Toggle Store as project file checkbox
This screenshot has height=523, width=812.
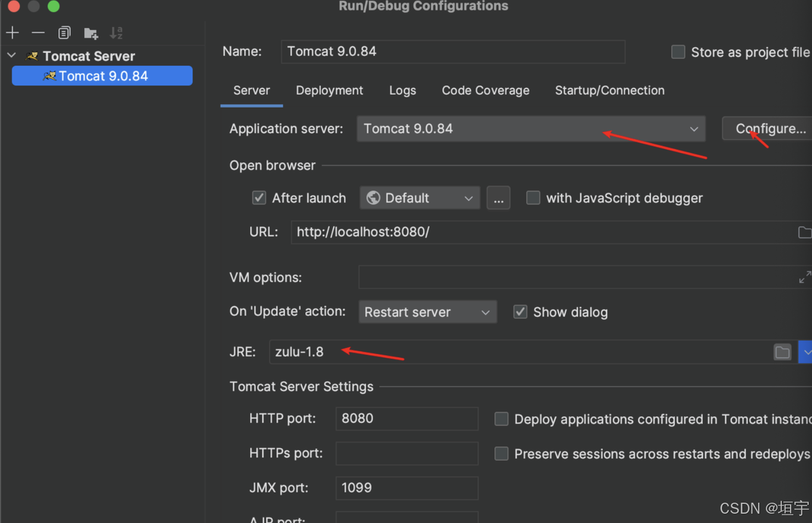tap(678, 52)
